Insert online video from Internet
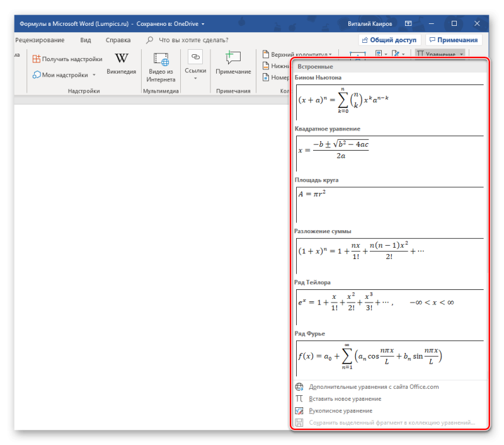Screen dimensions: 504x445 click(161, 67)
